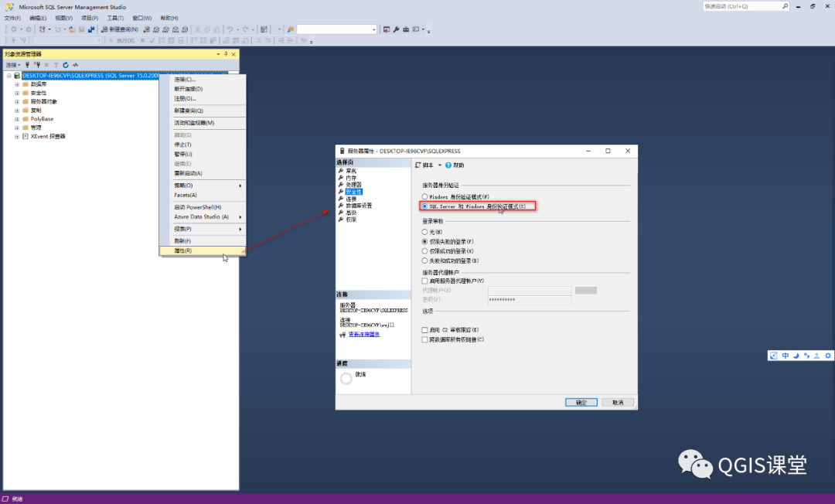The height and width of the screenshot is (504, 835).
Task: Select 失败和成功的登录 radio button
Action: pos(424,261)
